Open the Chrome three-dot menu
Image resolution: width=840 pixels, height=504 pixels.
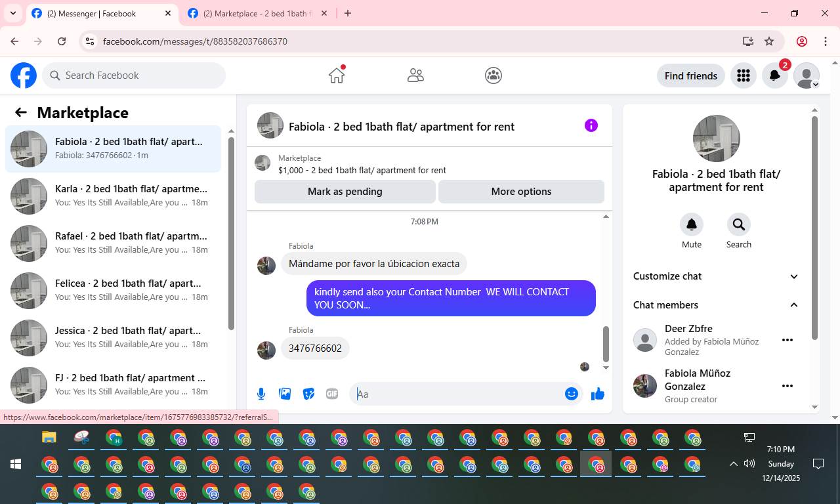[x=826, y=41]
